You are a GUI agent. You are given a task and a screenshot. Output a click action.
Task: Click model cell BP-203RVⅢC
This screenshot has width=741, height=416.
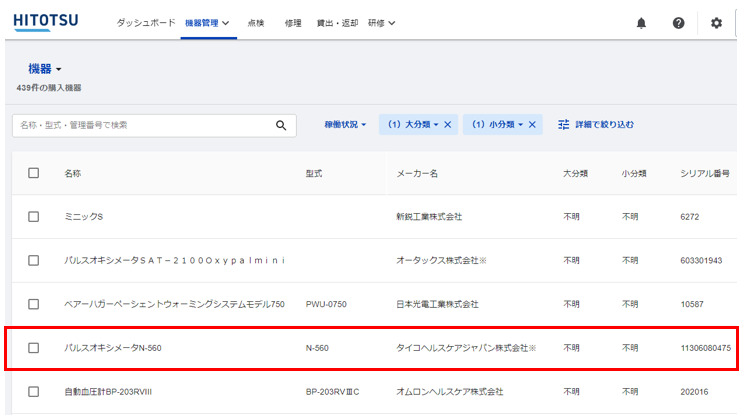pos(332,391)
